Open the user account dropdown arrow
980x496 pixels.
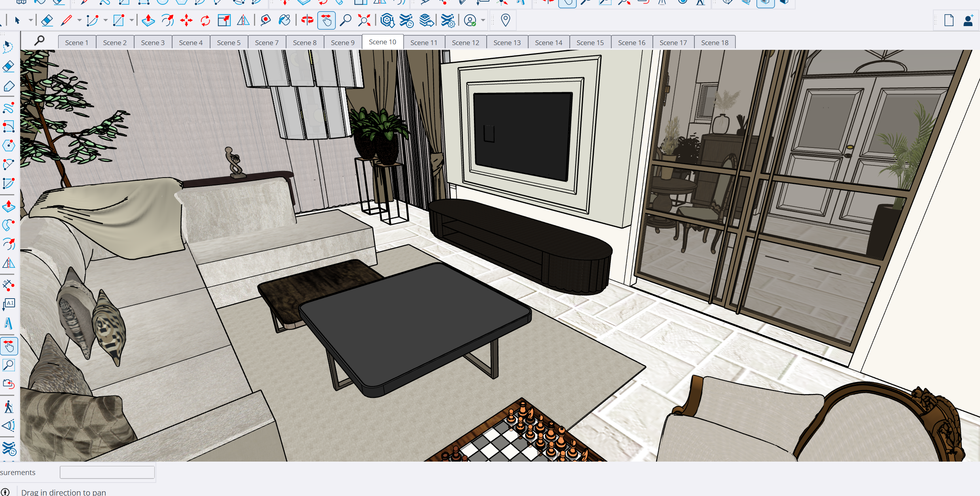483,20
